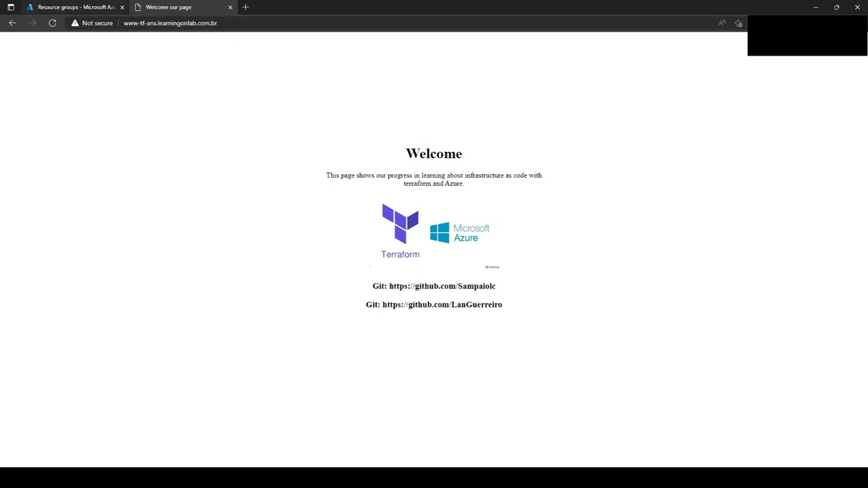868x488 pixels.
Task: Close the Resource groups Azure tab
Action: pyautogui.click(x=122, y=7)
